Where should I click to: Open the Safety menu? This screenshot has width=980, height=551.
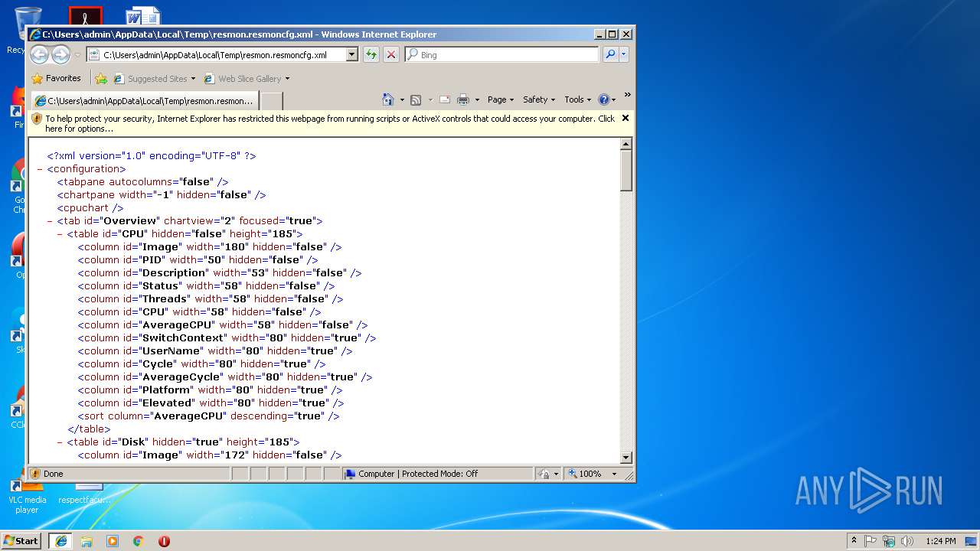539,99
